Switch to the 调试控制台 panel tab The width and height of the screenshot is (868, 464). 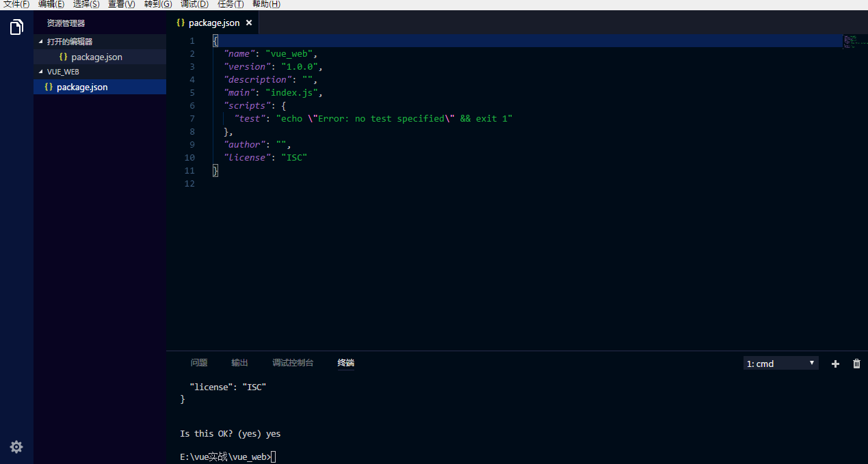pyautogui.click(x=293, y=363)
